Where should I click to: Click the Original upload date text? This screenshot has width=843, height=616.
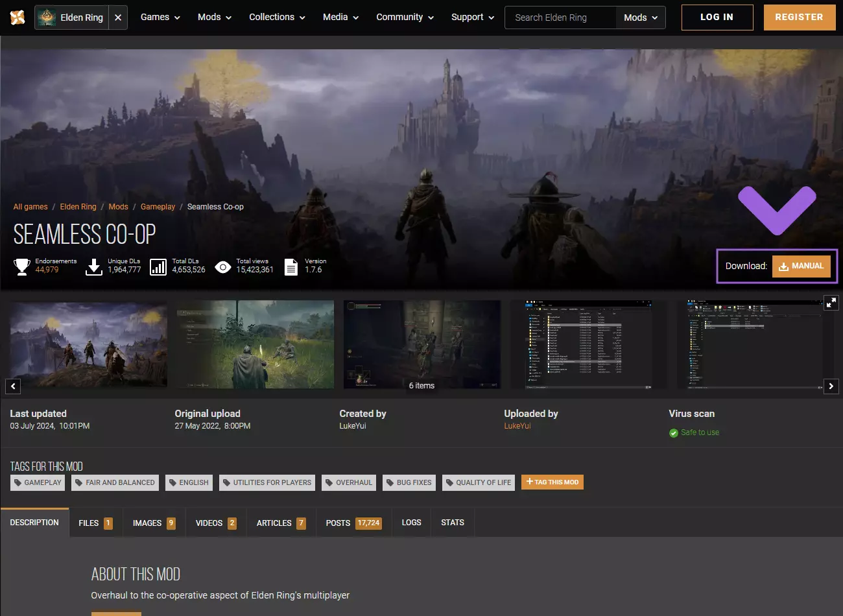coord(213,426)
